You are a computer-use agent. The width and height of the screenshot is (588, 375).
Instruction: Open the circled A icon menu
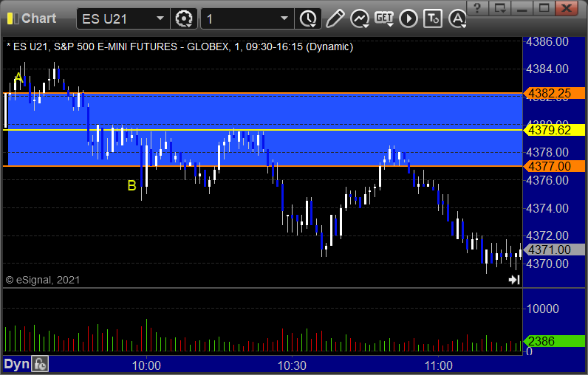pos(457,18)
